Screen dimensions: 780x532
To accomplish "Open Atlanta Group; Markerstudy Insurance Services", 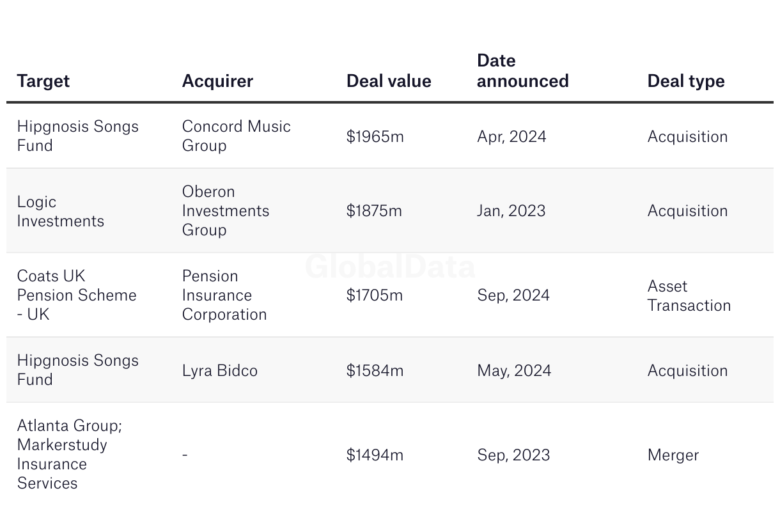I will (x=69, y=454).
